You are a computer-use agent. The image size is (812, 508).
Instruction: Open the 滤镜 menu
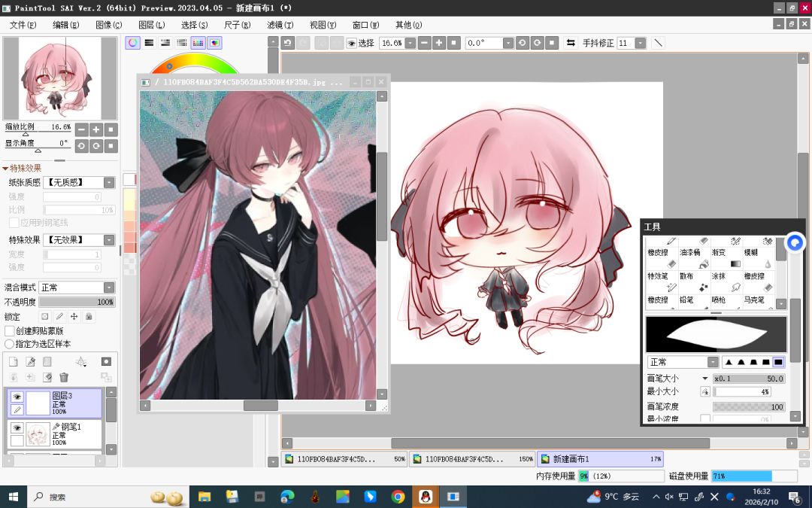[x=280, y=25]
